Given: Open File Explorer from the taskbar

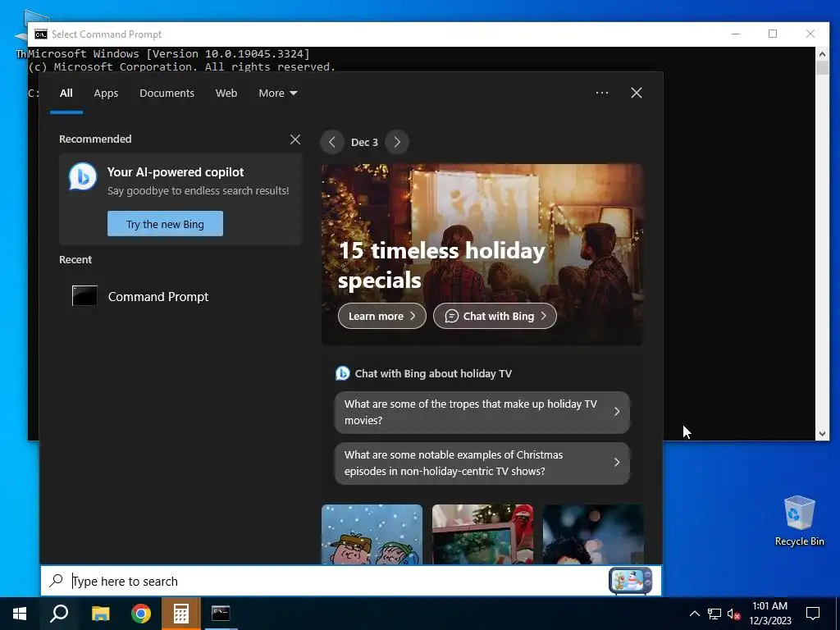Looking at the screenshot, I should coord(100,614).
